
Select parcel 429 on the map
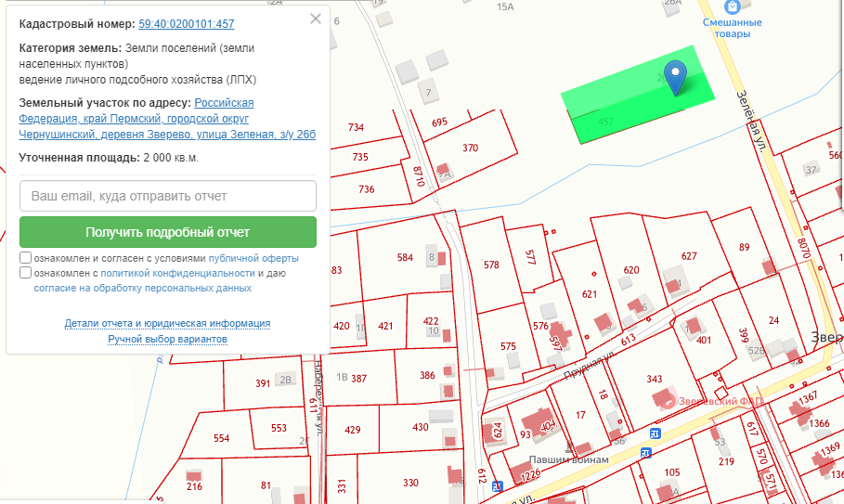pos(353,430)
